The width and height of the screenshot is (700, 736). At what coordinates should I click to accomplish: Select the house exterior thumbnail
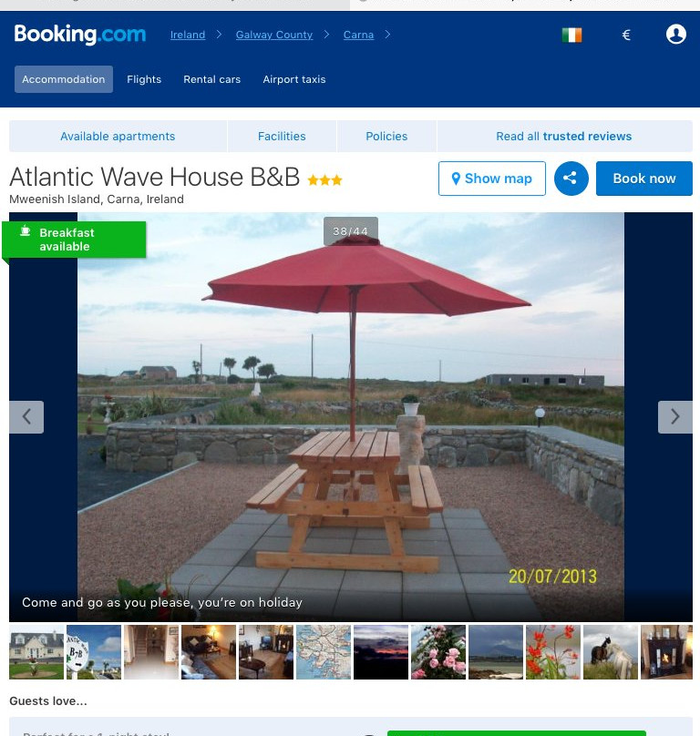point(36,651)
